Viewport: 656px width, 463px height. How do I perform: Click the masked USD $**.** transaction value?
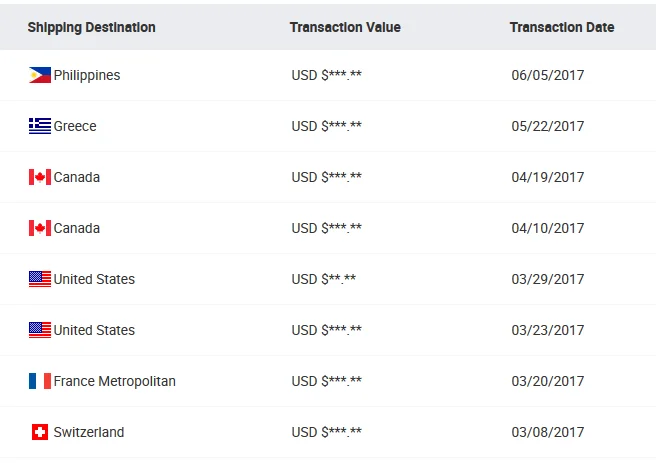[x=323, y=279]
